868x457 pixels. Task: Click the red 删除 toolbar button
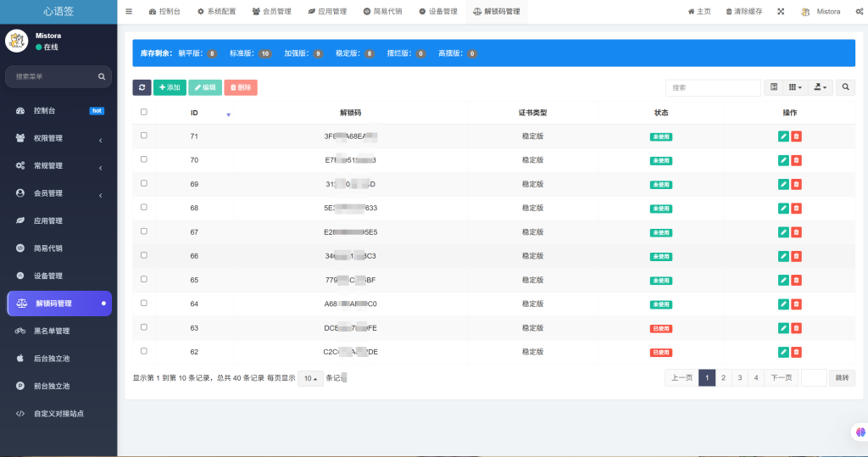(x=241, y=87)
